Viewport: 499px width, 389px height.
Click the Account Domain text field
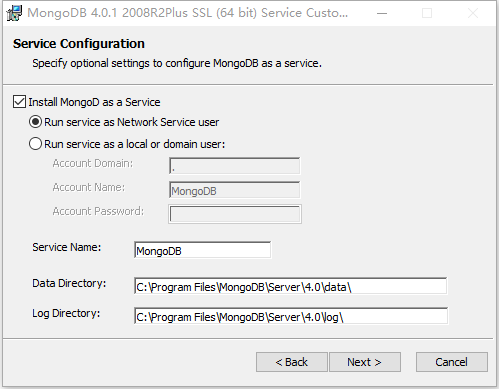pyautogui.click(x=235, y=166)
